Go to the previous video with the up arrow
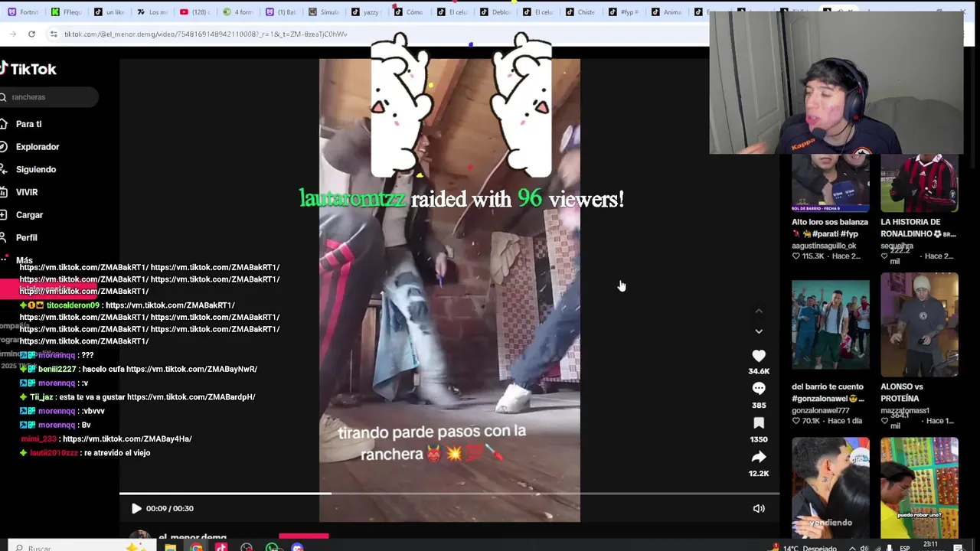The width and height of the screenshot is (980, 551). (759, 311)
